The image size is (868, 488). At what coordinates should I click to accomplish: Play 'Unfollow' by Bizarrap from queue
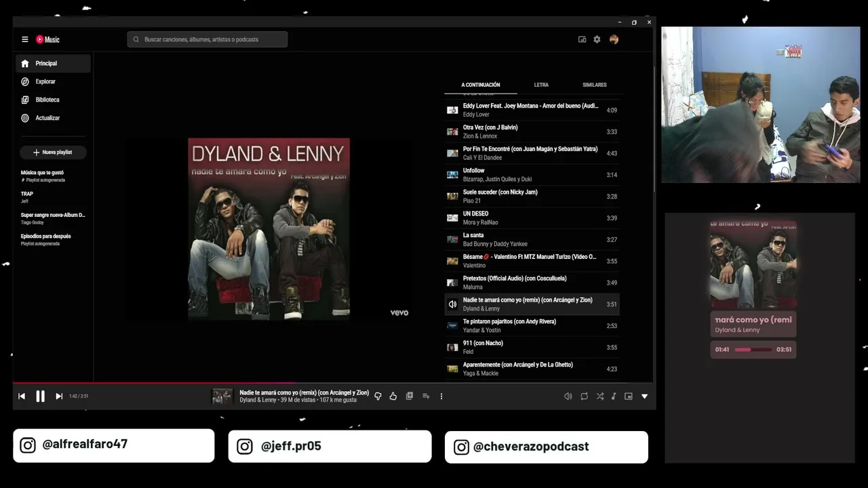pos(532,175)
